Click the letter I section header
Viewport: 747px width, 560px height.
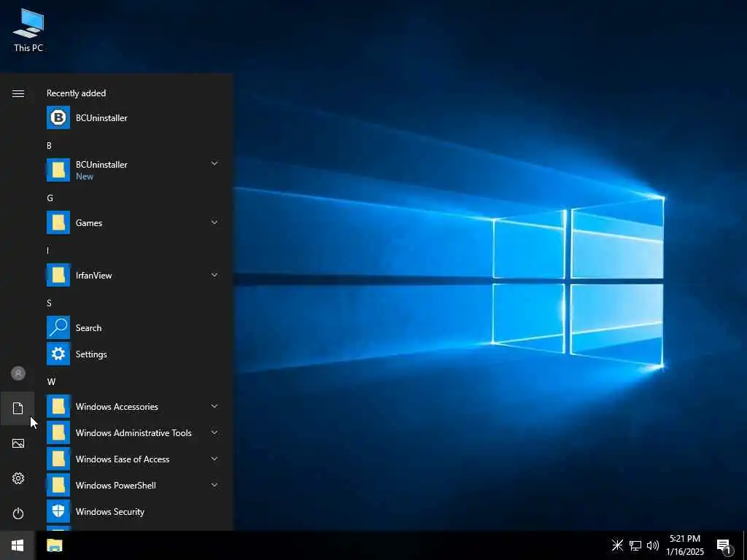pos(47,251)
